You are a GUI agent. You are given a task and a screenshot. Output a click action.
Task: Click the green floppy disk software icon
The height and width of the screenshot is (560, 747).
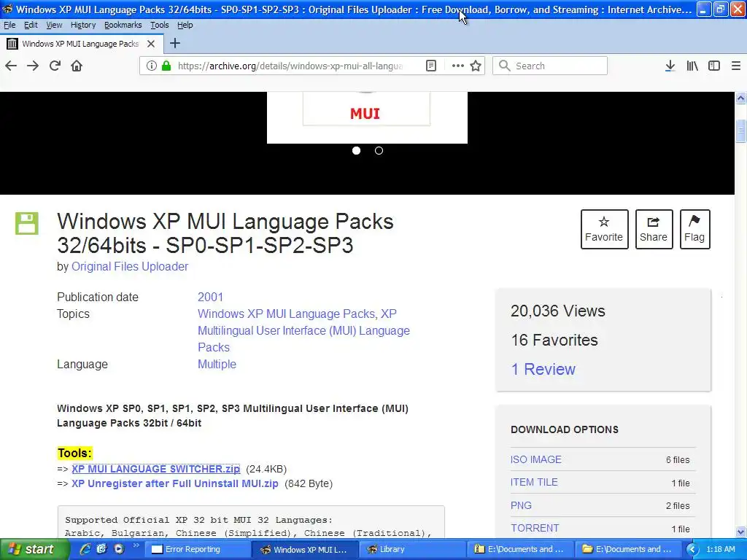click(27, 223)
